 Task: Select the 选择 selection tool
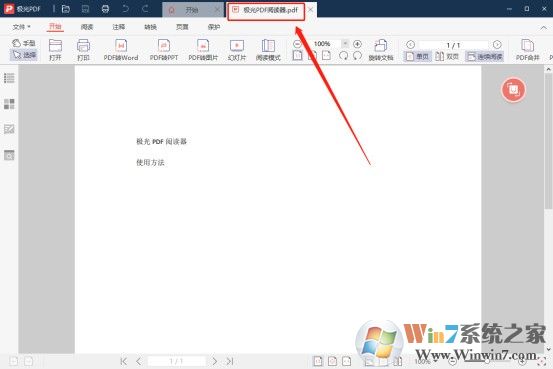(24, 55)
